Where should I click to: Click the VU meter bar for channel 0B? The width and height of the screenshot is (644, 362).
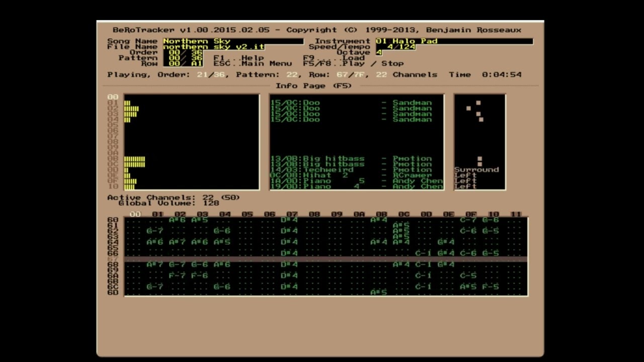(x=135, y=158)
